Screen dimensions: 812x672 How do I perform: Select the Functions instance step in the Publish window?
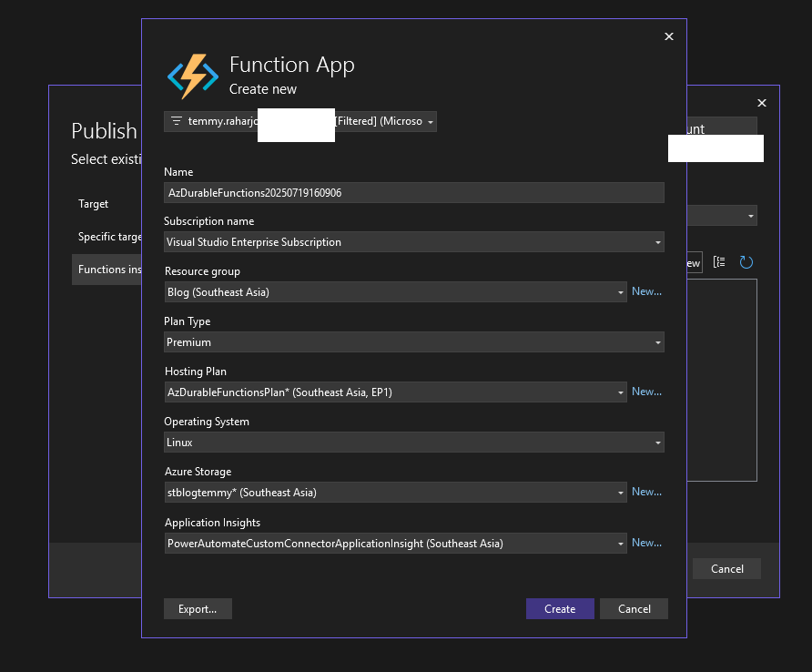click(x=107, y=270)
